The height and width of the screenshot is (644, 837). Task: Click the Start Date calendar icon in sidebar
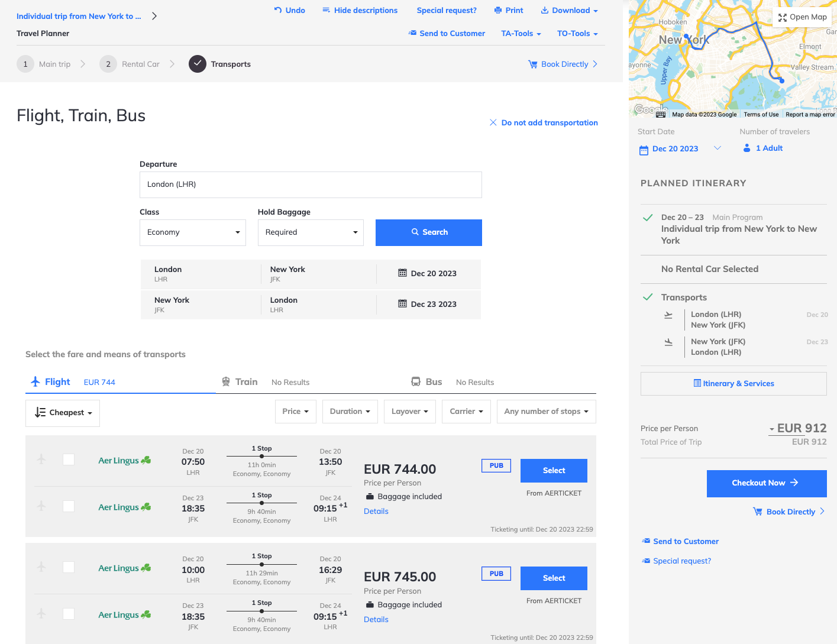644,150
